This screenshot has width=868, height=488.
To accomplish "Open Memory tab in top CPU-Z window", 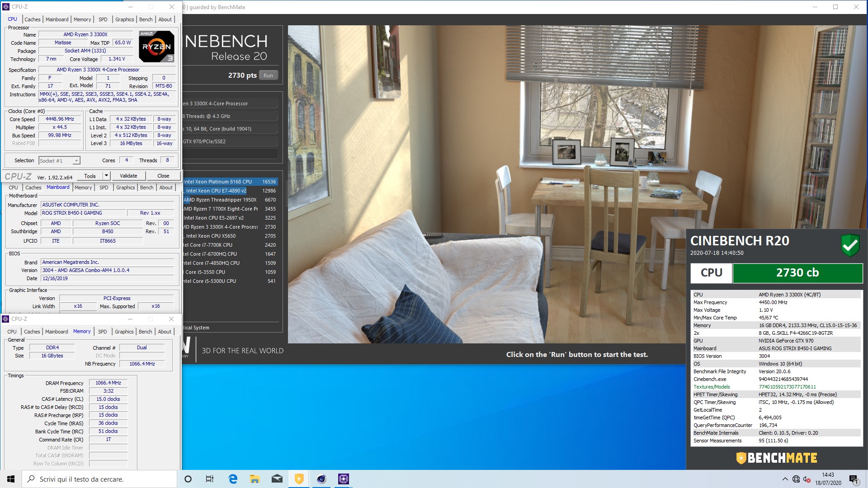I will 82,19.
